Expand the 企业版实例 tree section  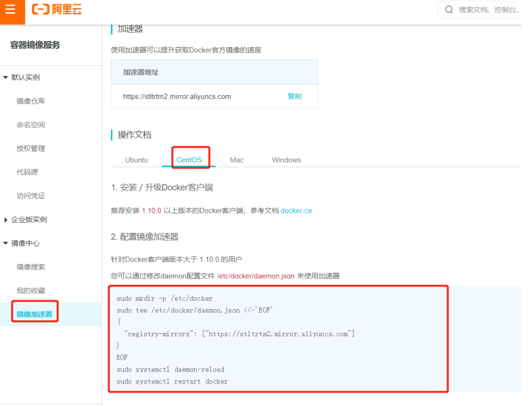coord(5,220)
